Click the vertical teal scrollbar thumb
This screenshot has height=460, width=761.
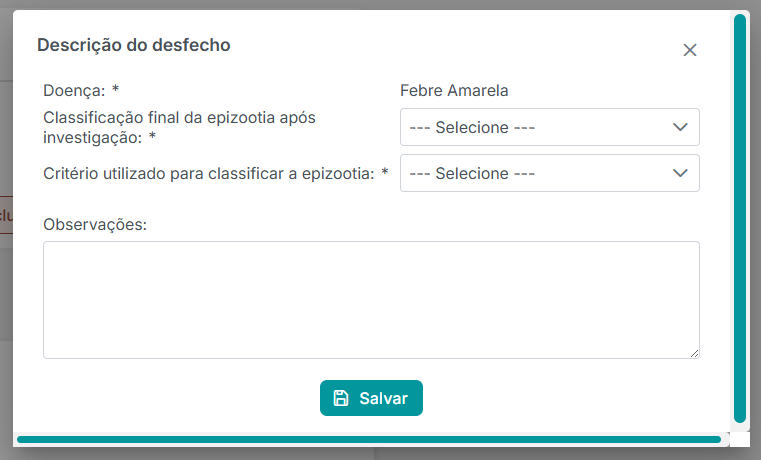[x=740, y=218]
